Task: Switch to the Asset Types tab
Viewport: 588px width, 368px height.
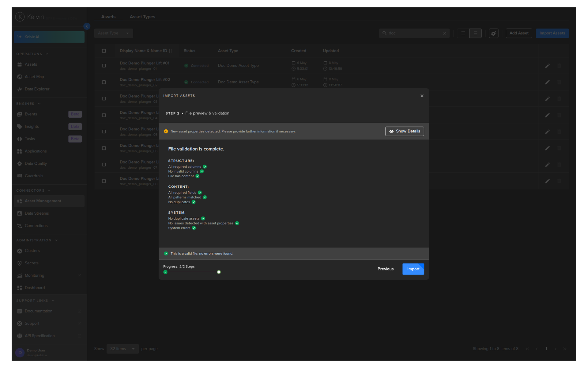Action: pyautogui.click(x=142, y=17)
